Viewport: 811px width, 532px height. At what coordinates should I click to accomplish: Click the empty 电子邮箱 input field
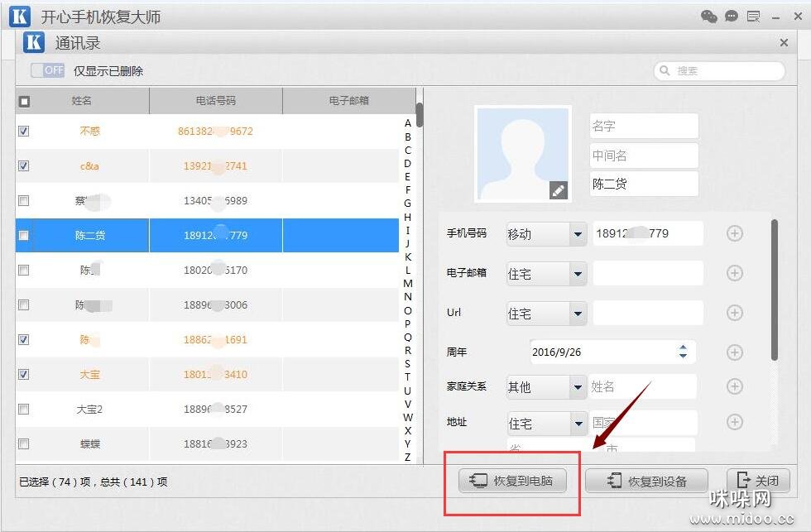648,273
